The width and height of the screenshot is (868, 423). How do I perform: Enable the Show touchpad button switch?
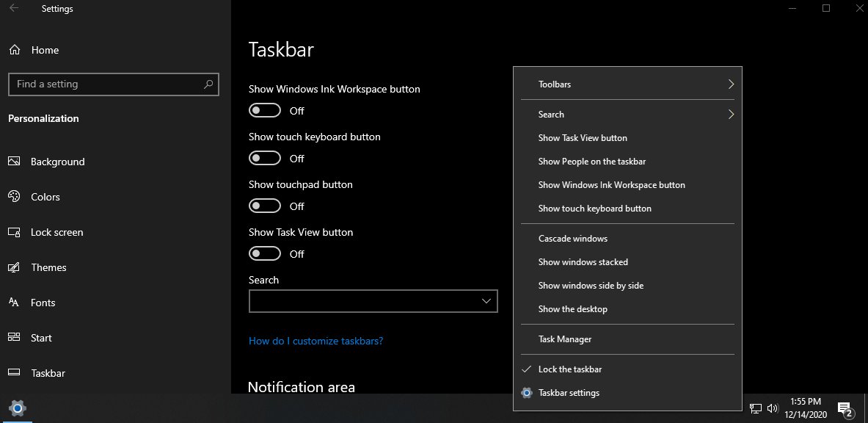click(x=265, y=206)
